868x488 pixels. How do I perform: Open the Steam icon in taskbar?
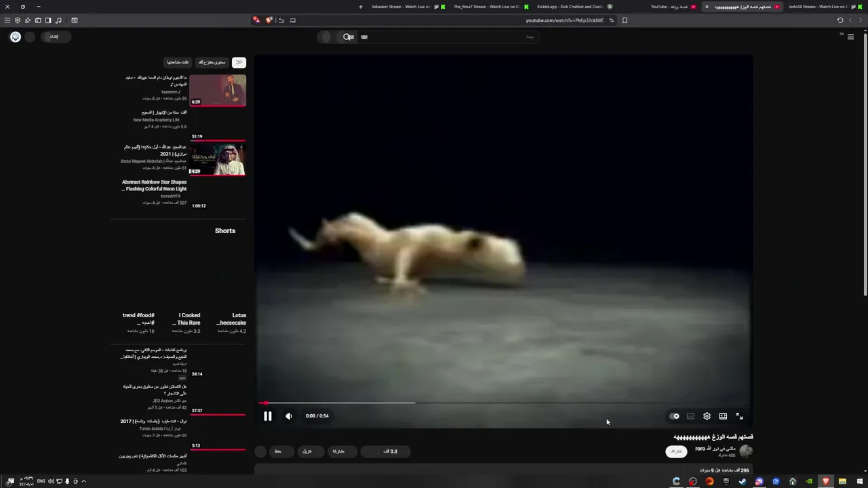click(x=743, y=481)
